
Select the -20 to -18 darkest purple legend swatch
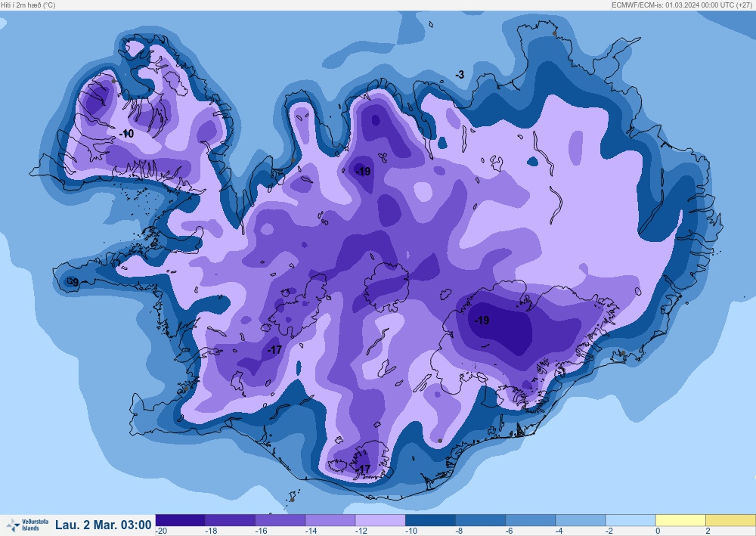tap(181, 520)
